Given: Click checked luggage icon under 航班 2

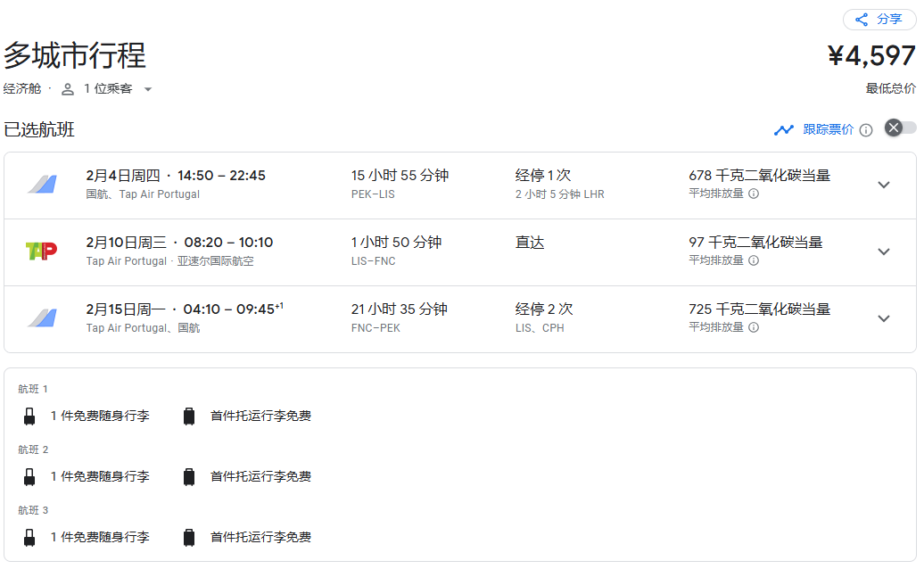Looking at the screenshot, I should click(x=188, y=477).
